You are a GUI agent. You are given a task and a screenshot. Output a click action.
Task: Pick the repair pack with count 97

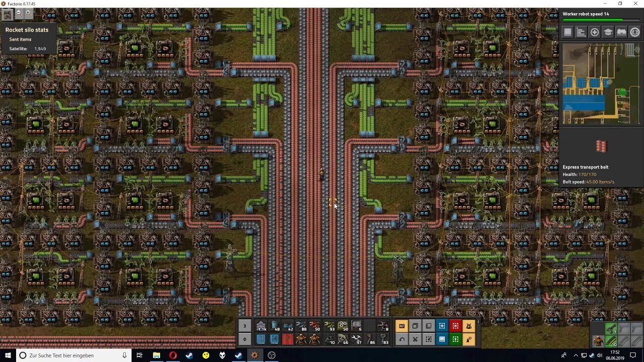pos(356,339)
